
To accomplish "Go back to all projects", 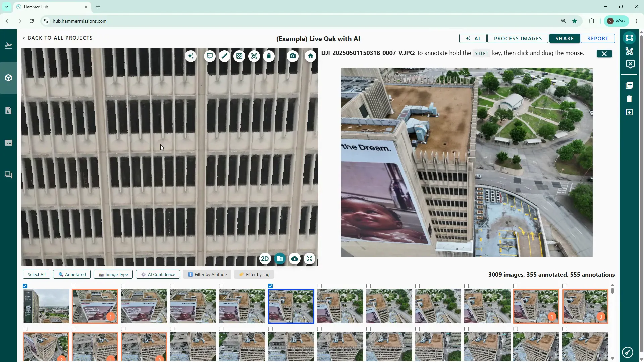I will 57,38.
